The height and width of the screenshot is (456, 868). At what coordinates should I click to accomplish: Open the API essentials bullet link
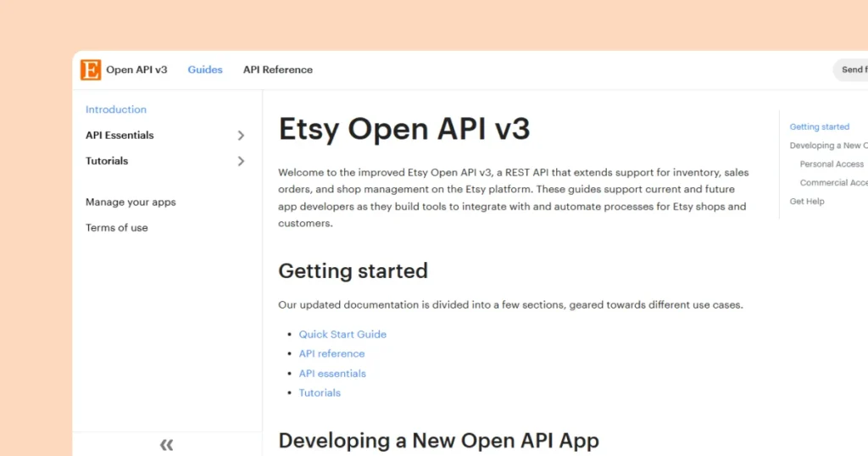pyautogui.click(x=332, y=374)
